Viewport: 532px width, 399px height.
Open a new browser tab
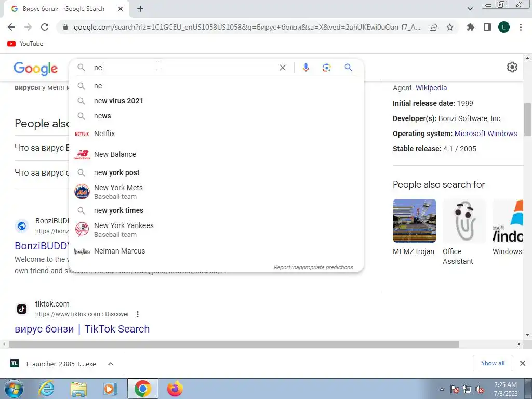tap(140, 9)
